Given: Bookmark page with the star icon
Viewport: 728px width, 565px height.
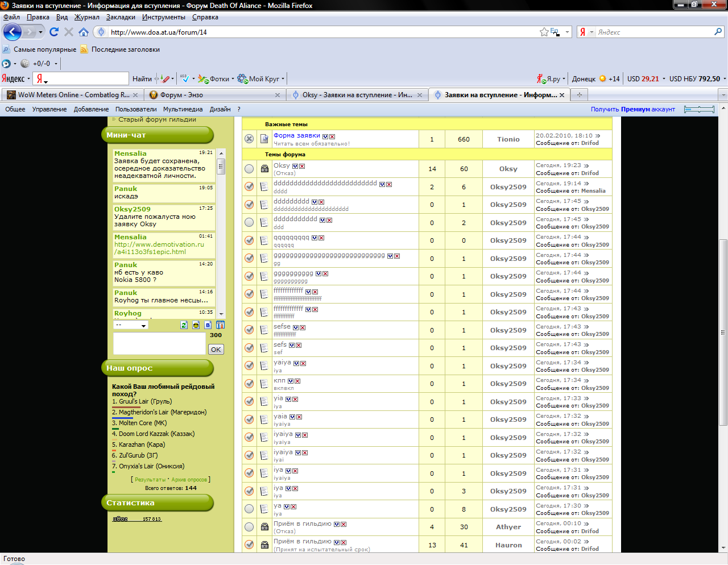Looking at the screenshot, I should click(544, 32).
